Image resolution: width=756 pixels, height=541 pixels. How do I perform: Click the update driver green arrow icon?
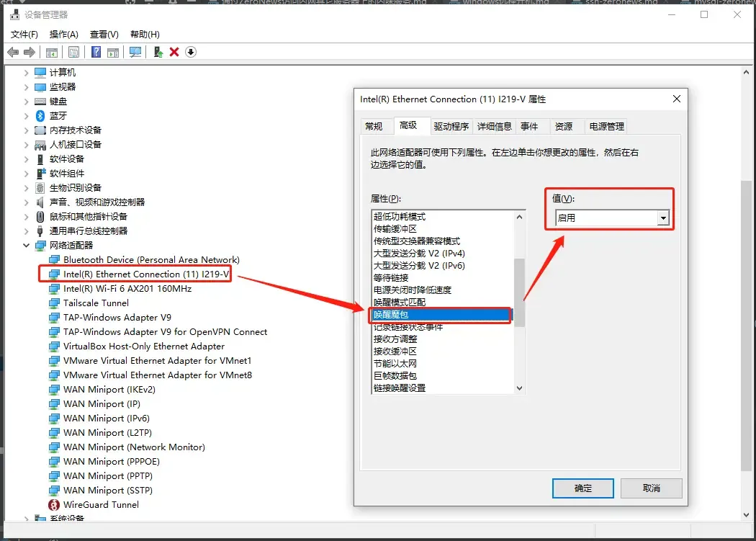[158, 52]
